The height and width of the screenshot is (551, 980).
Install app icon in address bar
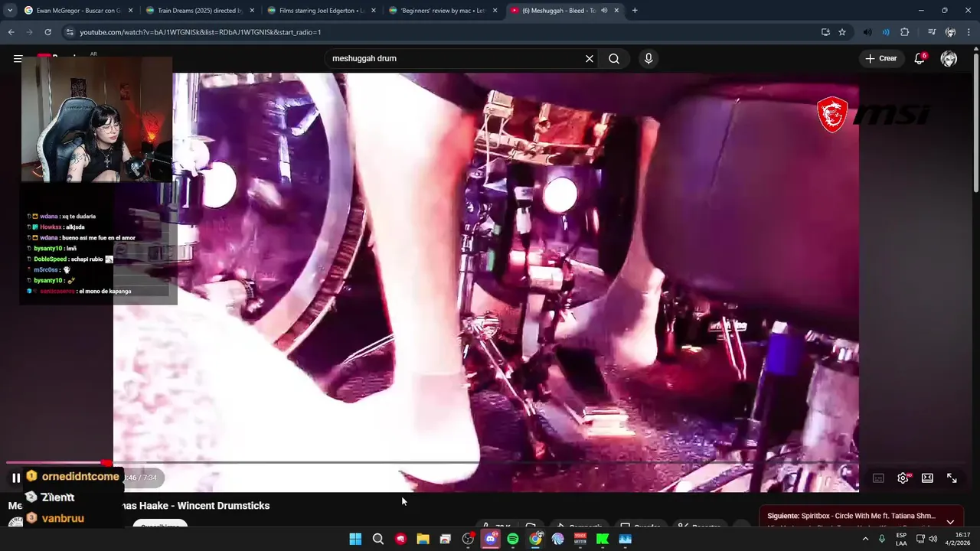pos(825,32)
